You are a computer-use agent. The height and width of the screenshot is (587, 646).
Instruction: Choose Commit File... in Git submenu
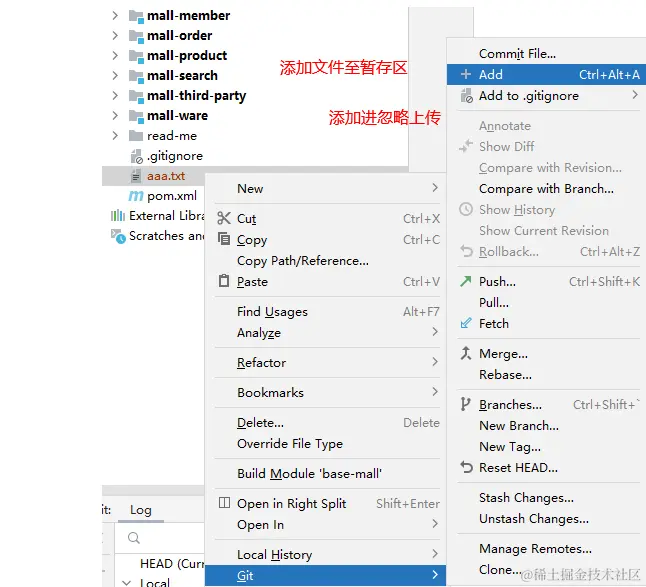(x=546, y=54)
